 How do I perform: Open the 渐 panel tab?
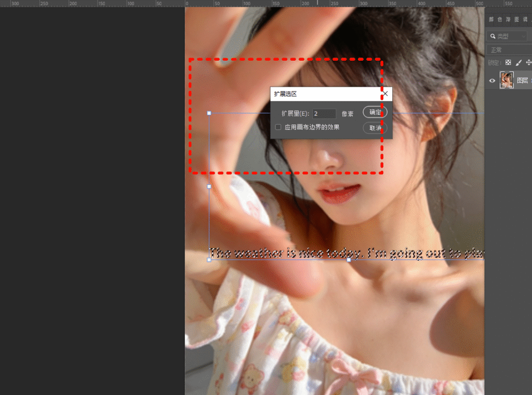click(509, 20)
